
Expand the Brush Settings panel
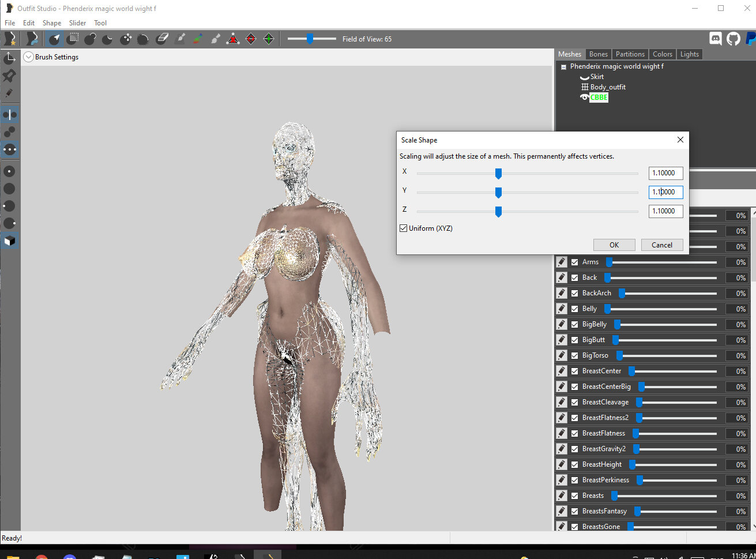click(28, 57)
